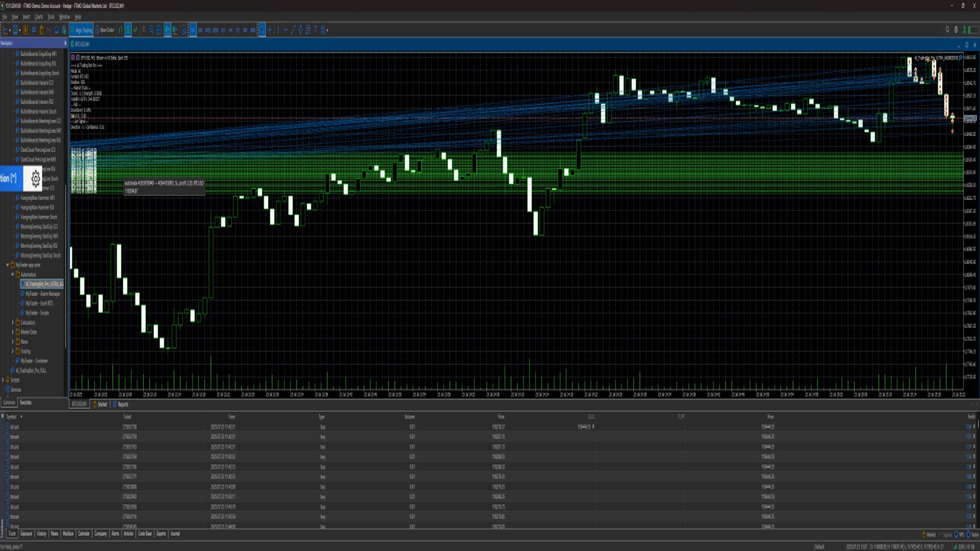Image resolution: width=980 pixels, height=551 pixels.
Task: Open the Exposure tab in Toolbox
Action: point(26,534)
